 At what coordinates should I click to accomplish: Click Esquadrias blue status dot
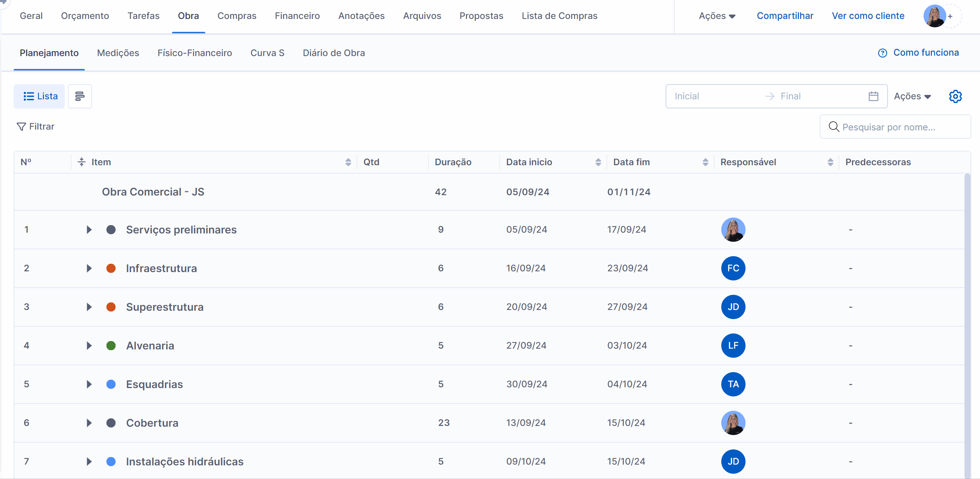(111, 384)
